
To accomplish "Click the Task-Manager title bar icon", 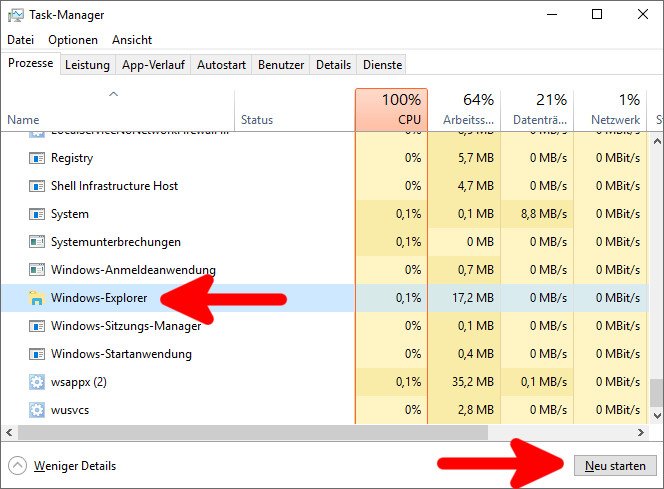I will pos(16,15).
